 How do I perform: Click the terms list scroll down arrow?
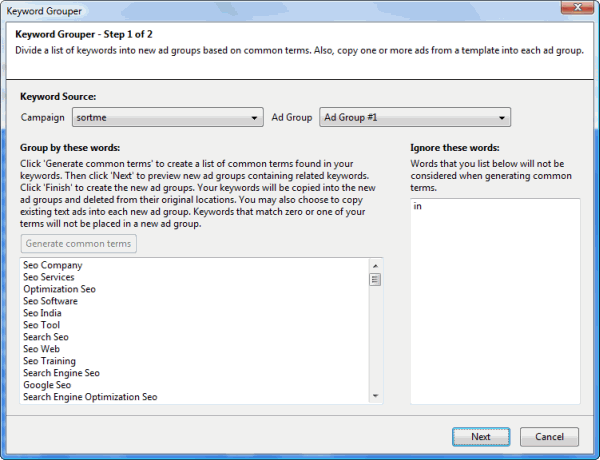(x=375, y=396)
